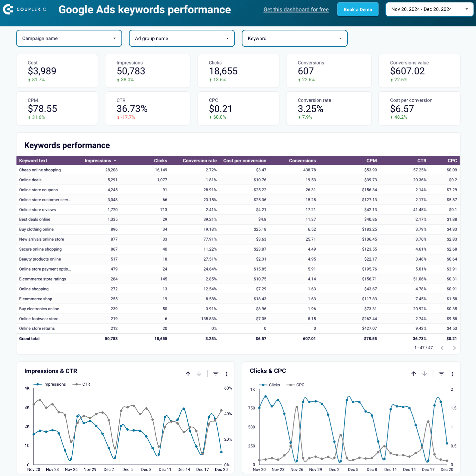Open filter icon on Clicks & CPC chart
Viewport: 476px width, 476px height.
tap(441, 374)
